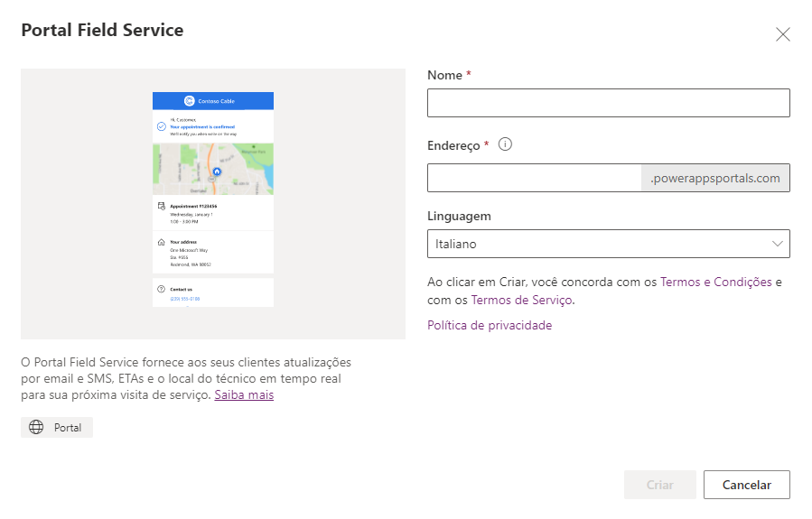Open the Termos de Serviço link
Image resolution: width=812 pixels, height=519 pixels.
pos(521,301)
